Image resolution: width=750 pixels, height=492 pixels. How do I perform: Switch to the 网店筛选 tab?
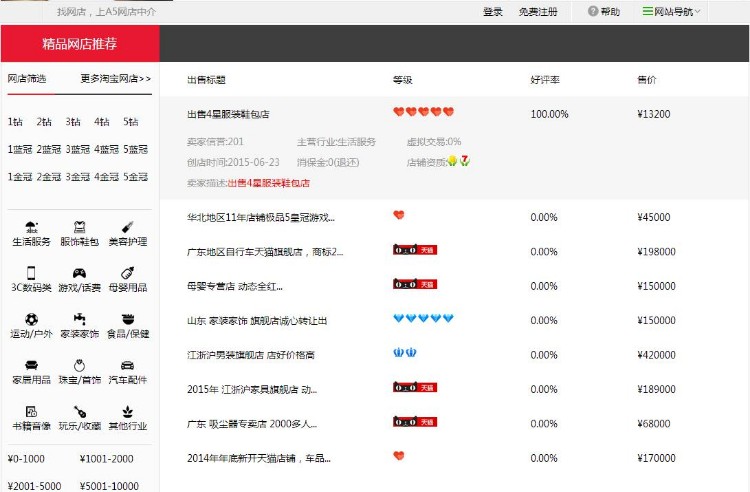(27, 79)
